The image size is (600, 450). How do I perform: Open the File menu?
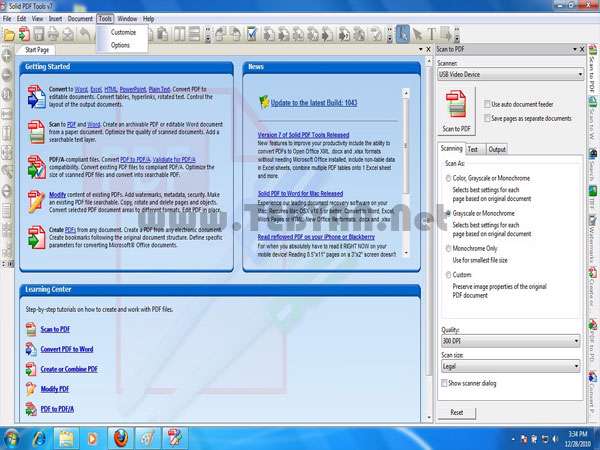7,19
